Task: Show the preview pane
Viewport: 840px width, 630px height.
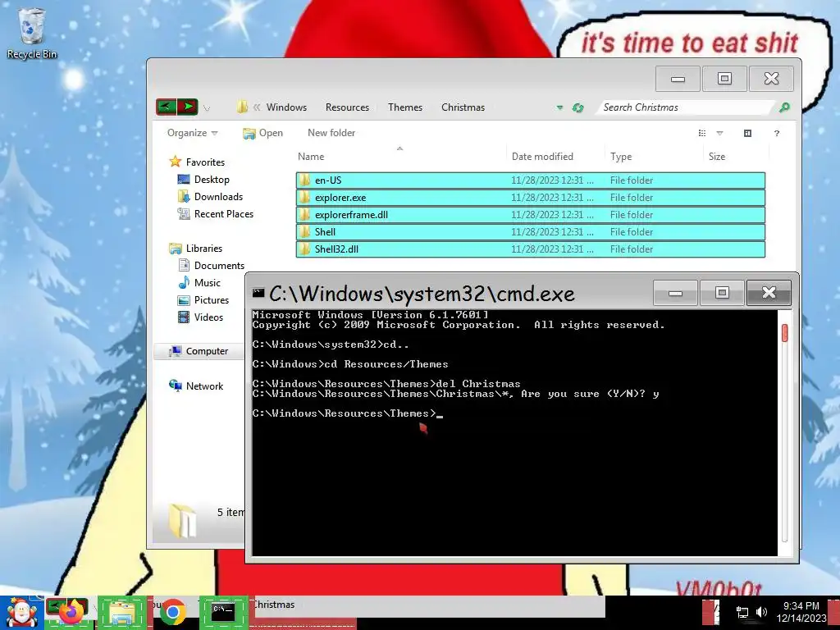Action: coord(748,133)
